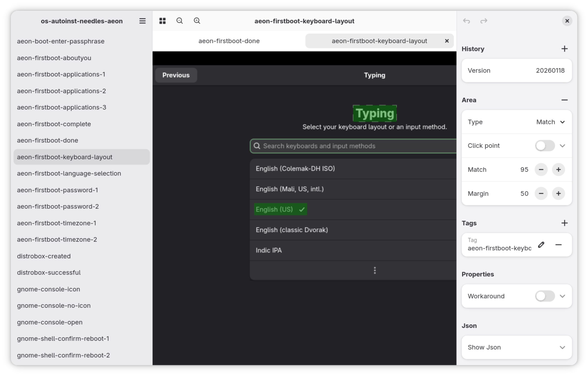Open the hamburger menu in the sidebar header
This screenshot has width=588, height=376.
coord(142,21)
